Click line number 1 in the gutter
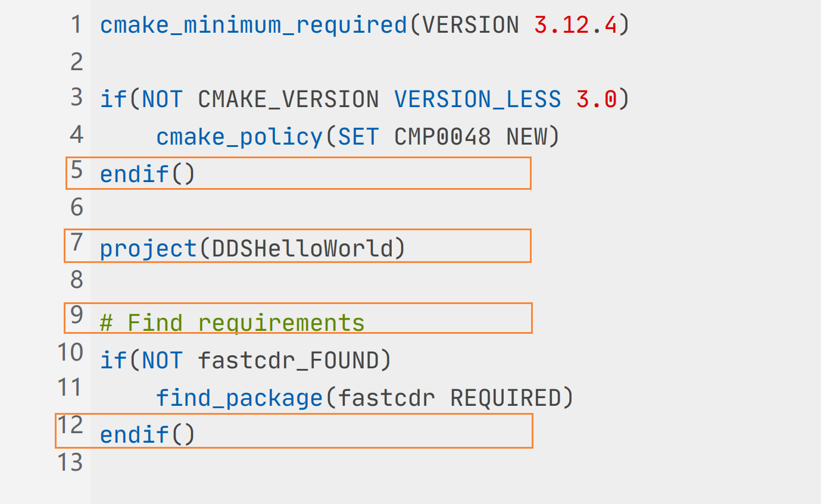821x504 pixels. (76, 25)
